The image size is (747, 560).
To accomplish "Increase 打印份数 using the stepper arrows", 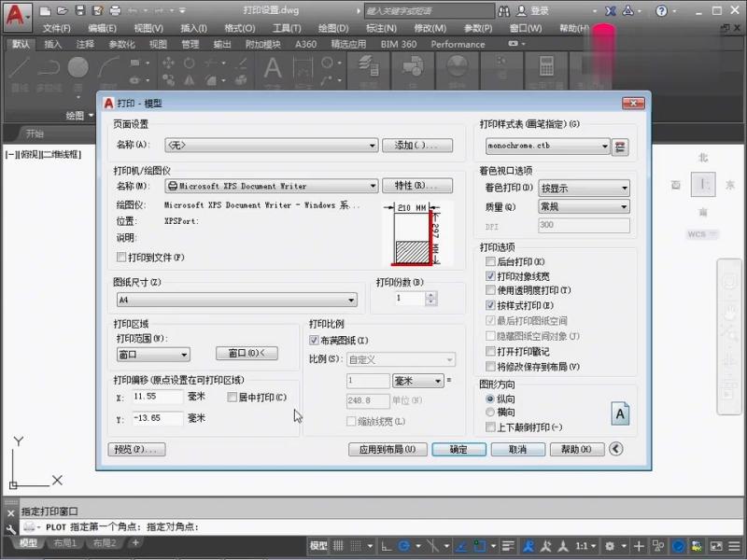I will tap(430, 293).
